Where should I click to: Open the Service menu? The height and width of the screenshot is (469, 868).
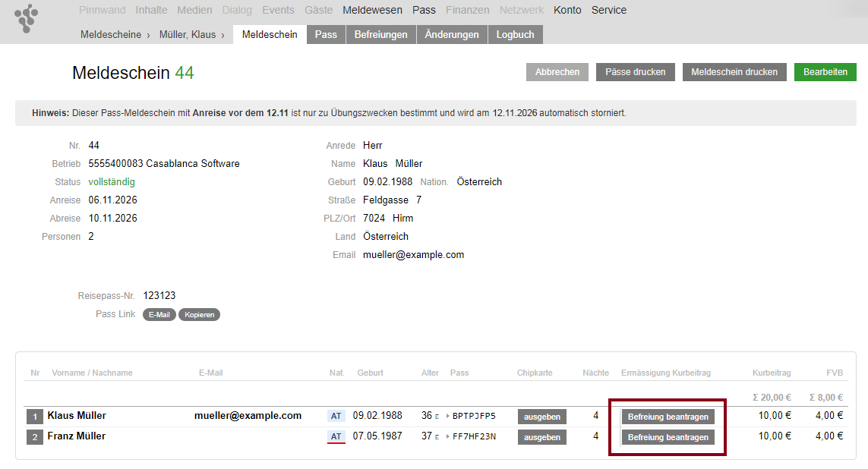[x=608, y=11]
